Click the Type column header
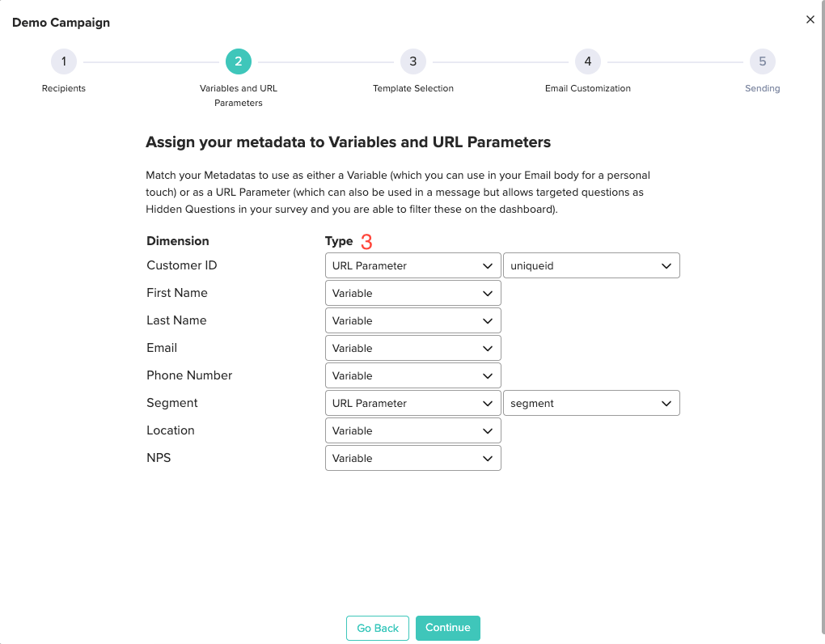Screen dimensions: 825x644 click(x=339, y=240)
